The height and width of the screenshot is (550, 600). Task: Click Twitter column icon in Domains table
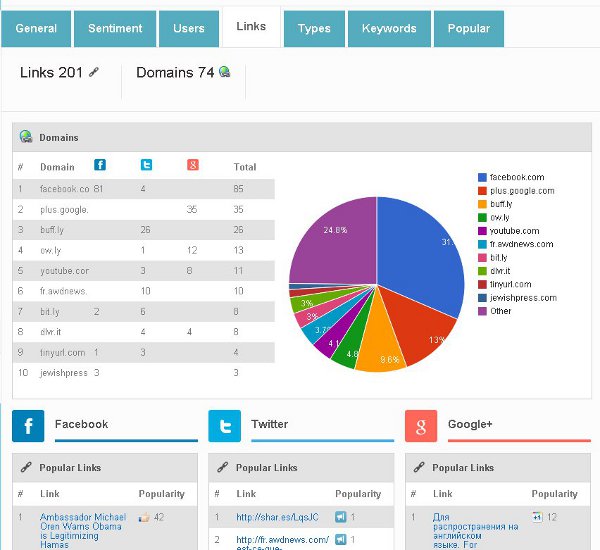(147, 165)
